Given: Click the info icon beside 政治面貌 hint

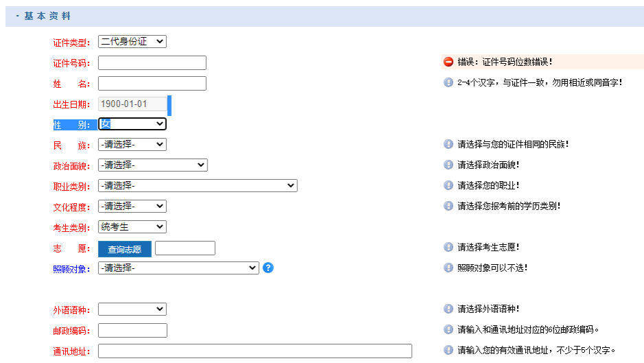Looking at the screenshot, I should pos(448,165).
